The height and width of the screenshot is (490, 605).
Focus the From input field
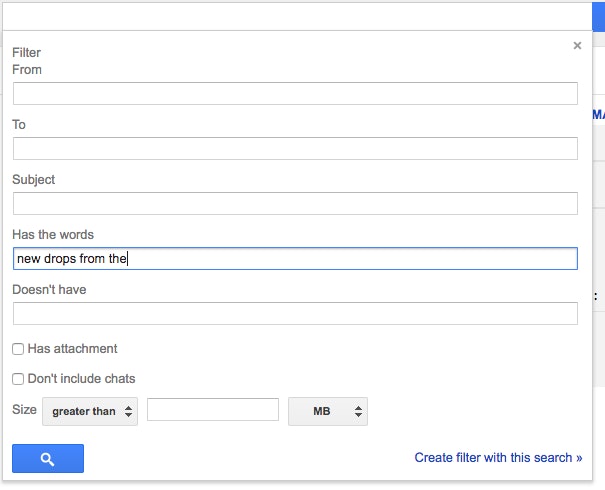[x=295, y=94]
